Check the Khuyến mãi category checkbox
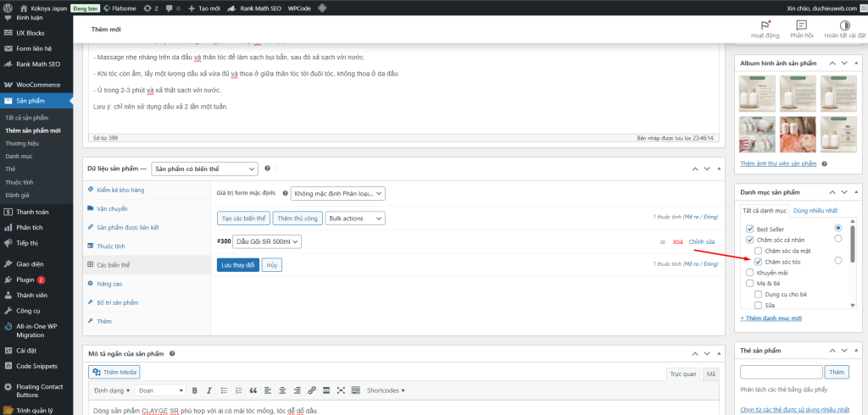The image size is (868, 415). (x=749, y=273)
